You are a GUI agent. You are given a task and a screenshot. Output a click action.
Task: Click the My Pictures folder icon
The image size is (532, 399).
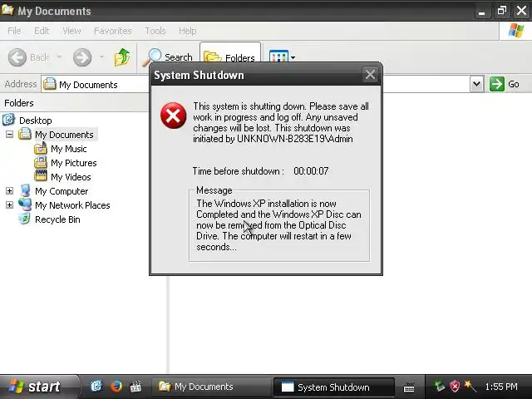point(41,163)
